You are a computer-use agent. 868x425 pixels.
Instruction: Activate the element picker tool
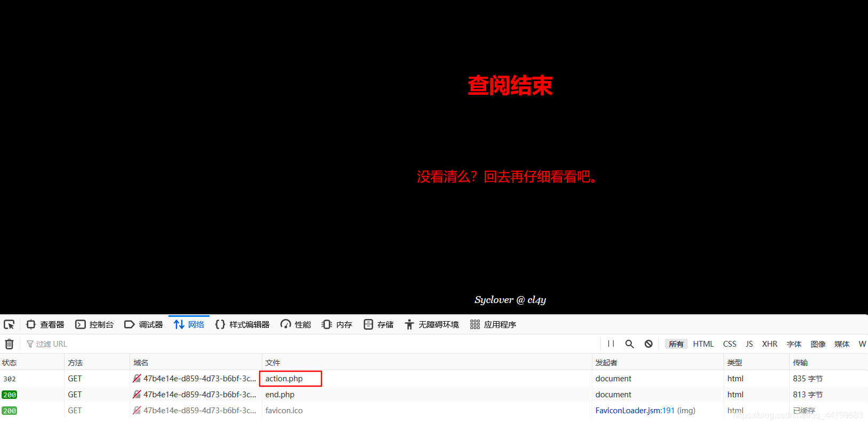point(9,324)
